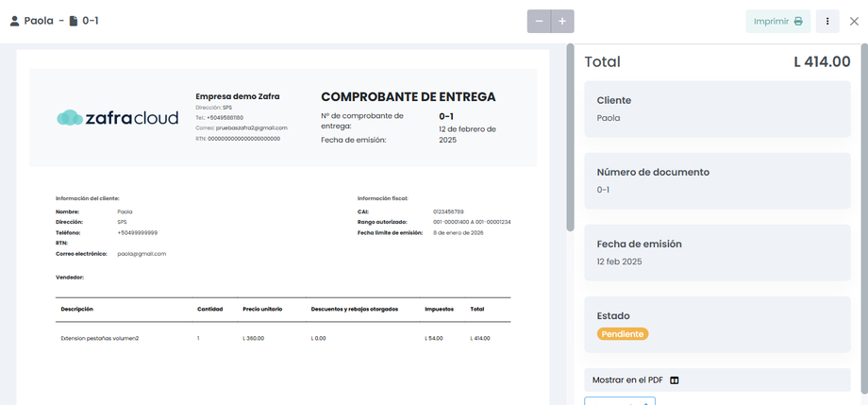Click the L 54.00 tax cell

434,338
